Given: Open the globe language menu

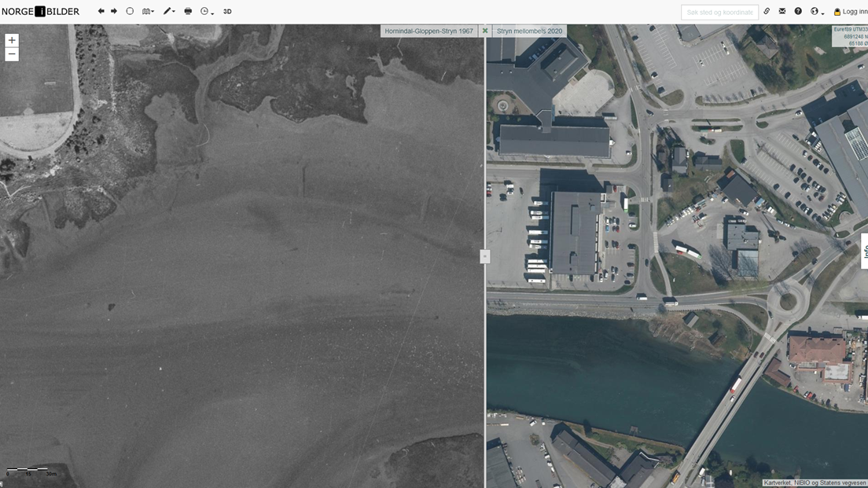Looking at the screenshot, I should (x=815, y=11).
